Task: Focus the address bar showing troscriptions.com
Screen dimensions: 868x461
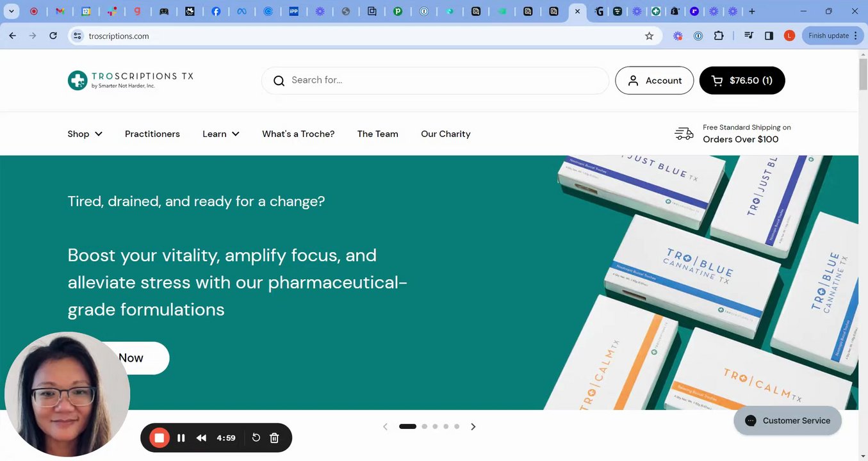Action: pos(365,36)
